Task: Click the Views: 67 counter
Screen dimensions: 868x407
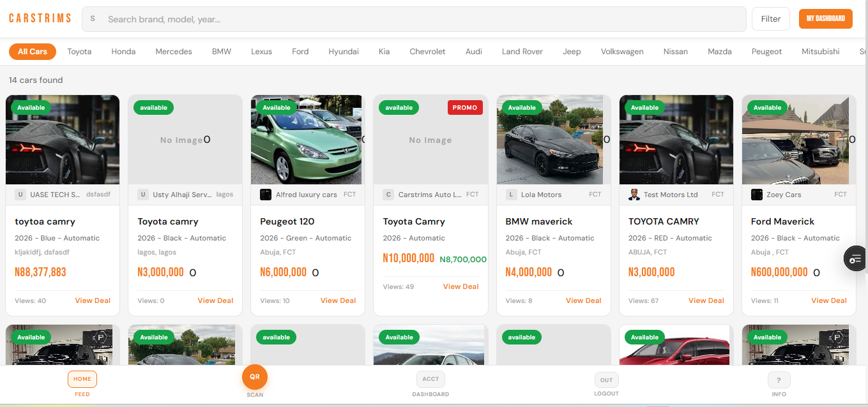Action: (x=643, y=300)
